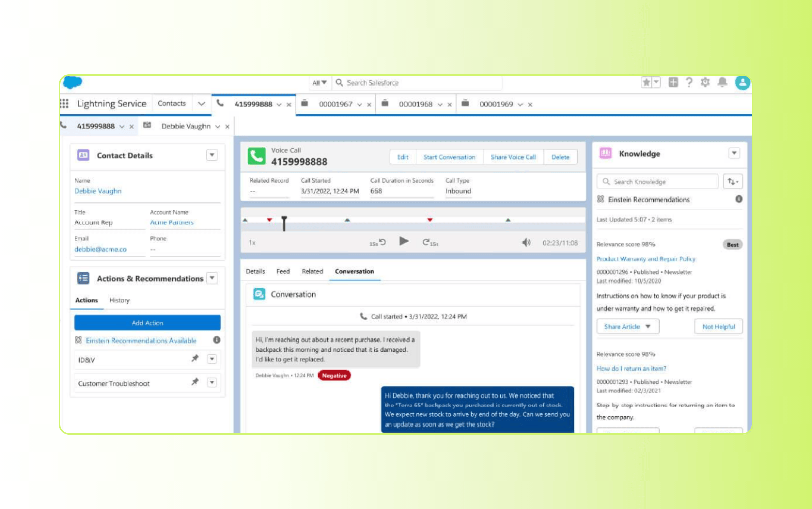Toggle the recording volume speaker icon
The height and width of the screenshot is (509, 812).
coord(526,243)
